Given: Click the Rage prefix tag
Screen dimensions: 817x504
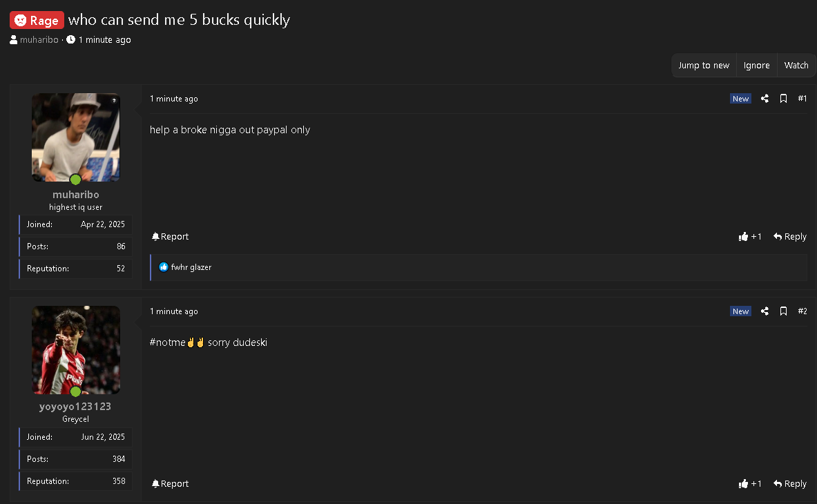Looking at the screenshot, I should tap(37, 20).
